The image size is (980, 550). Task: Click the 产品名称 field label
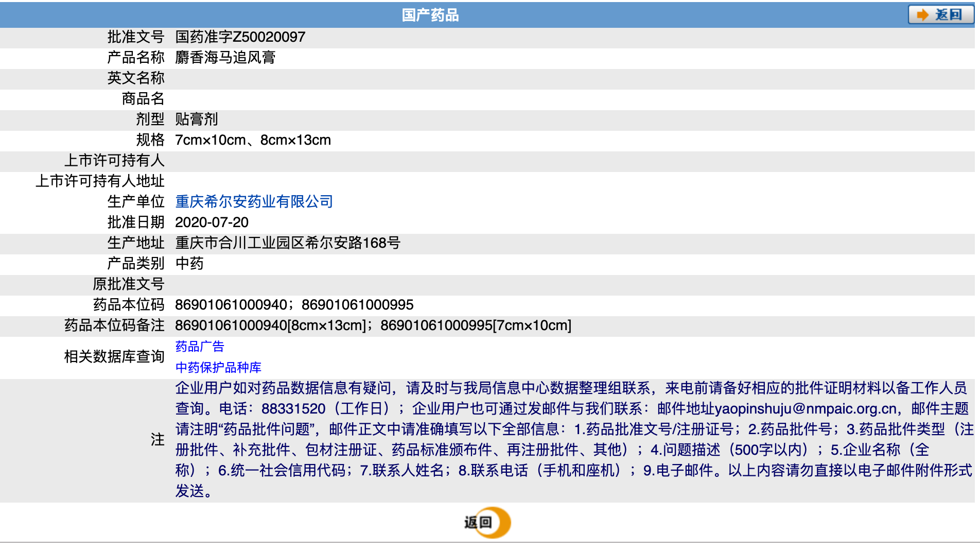coord(136,57)
